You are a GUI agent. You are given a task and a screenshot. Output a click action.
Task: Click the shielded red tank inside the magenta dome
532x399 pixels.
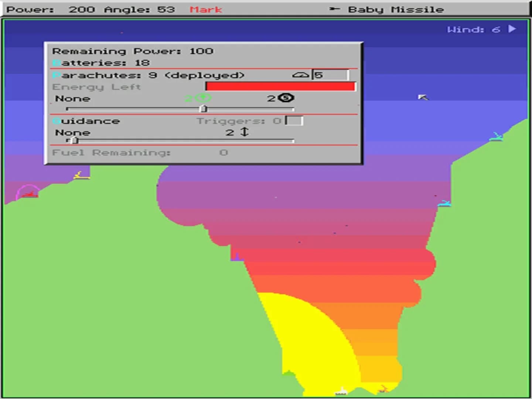(x=29, y=195)
